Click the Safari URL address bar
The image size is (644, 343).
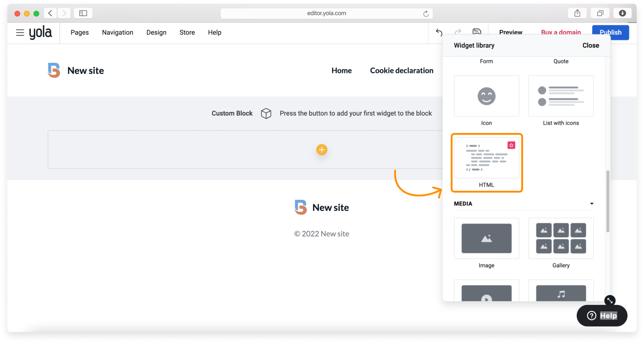pyautogui.click(x=327, y=13)
